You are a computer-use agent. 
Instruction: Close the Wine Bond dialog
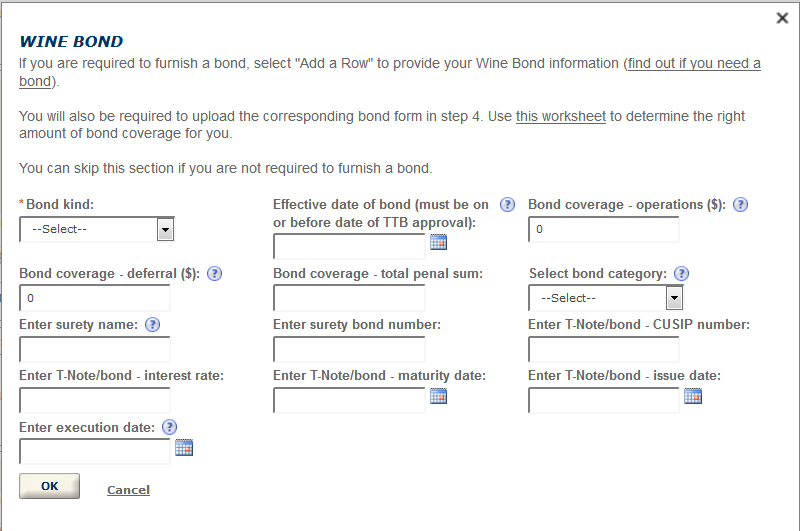(x=782, y=18)
